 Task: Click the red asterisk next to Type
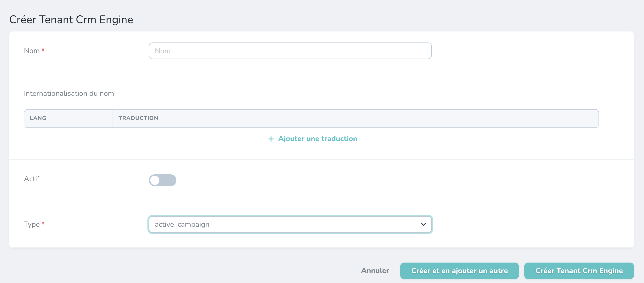tap(43, 224)
